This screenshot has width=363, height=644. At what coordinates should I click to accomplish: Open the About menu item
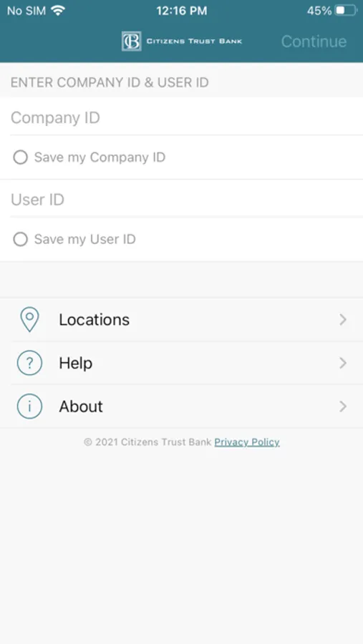[x=181, y=406]
